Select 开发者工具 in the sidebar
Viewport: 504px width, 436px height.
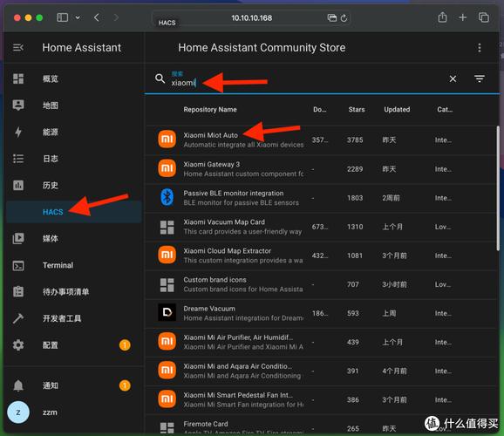coord(74,318)
